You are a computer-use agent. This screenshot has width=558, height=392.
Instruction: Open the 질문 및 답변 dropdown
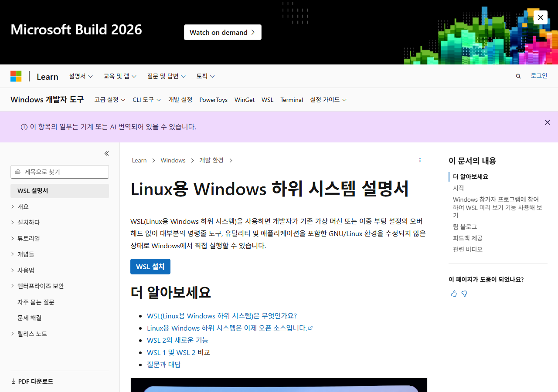[x=167, y=76]
